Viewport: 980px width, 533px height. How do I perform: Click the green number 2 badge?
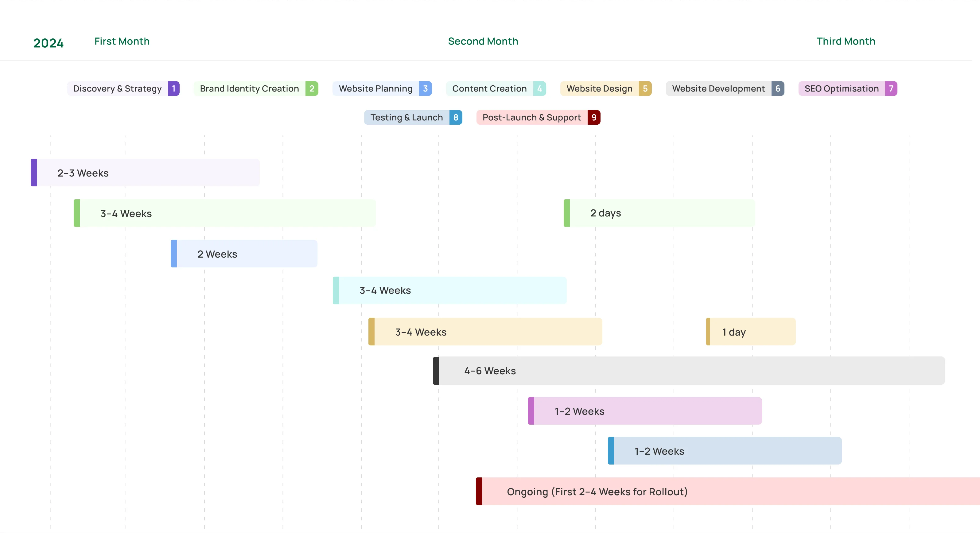tap(312, 89)
